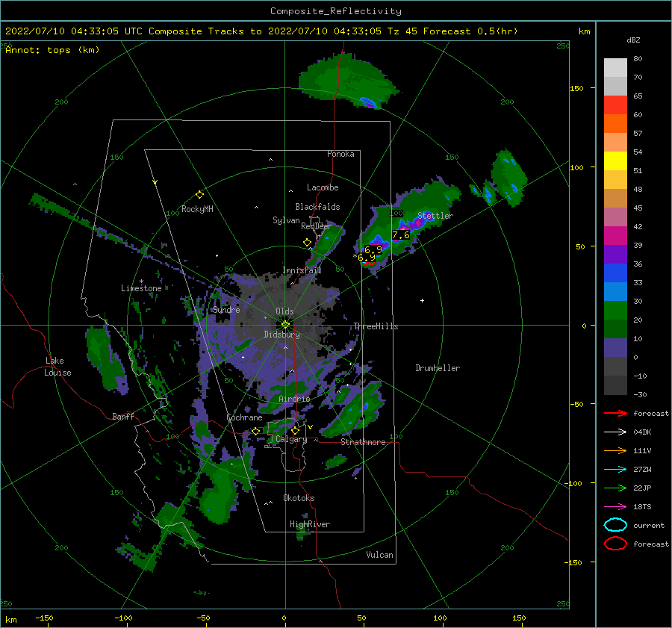Select the cyan 27ZW arrow legend icon
The height and width of the screenshot is (628, 672).
pyautogui.click(x=615, y=470)
